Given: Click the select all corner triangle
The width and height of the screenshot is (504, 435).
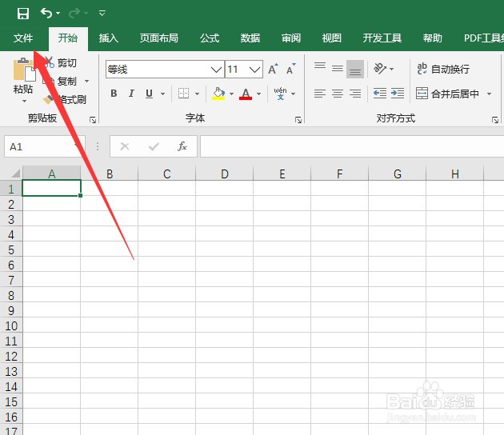Looking at the screenshot, I should (15, 174).
